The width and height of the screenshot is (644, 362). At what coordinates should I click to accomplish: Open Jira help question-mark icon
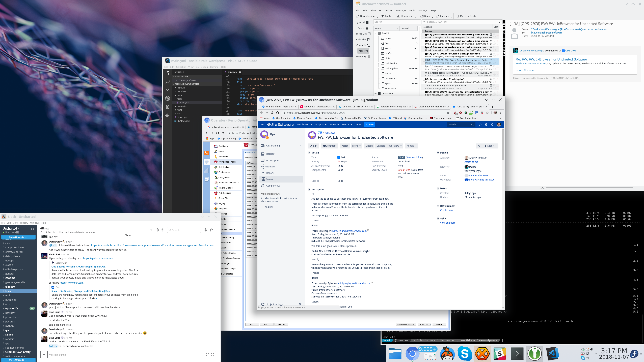click(x=486, y=124)
